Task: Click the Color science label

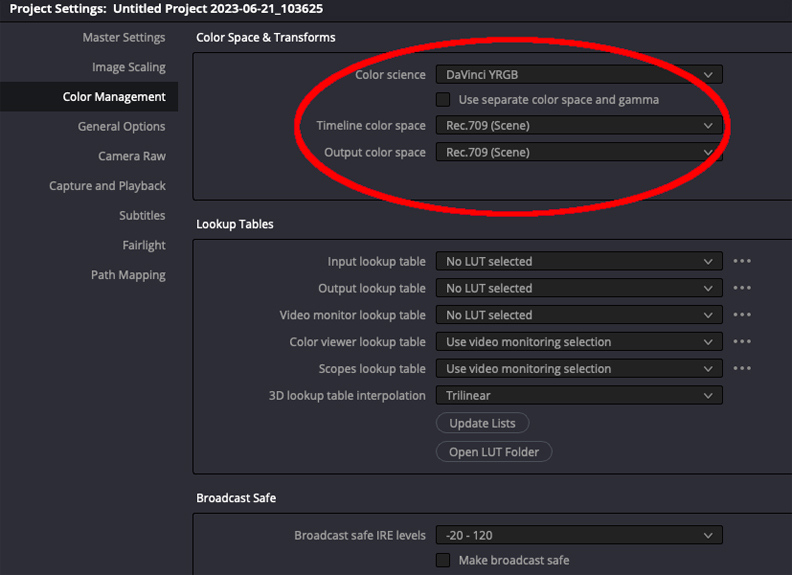Action: click(x=390, y=75)
